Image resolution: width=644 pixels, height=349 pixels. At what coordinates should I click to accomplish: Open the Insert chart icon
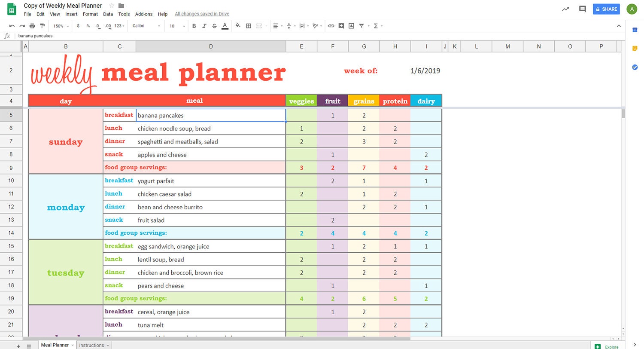[x=351, y=26]
